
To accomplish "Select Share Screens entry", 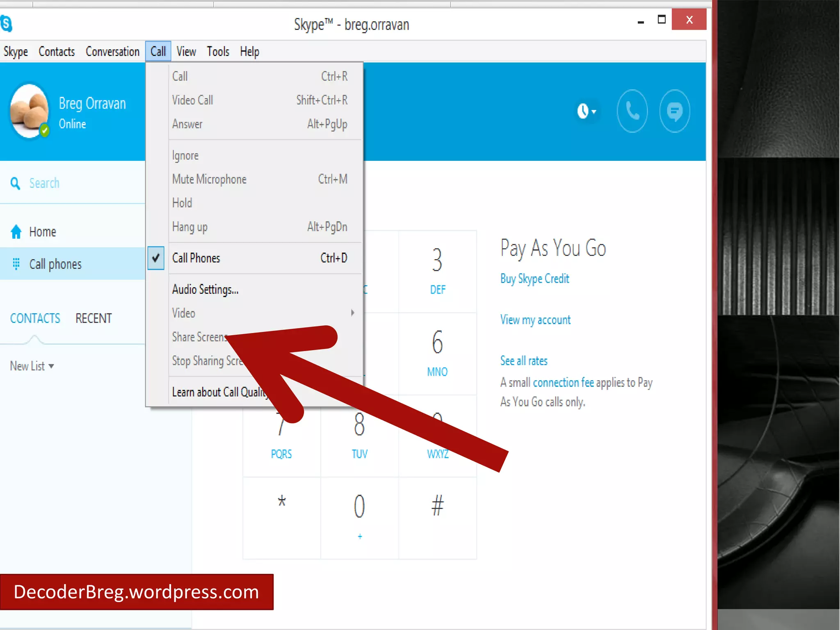I will 200,337.
